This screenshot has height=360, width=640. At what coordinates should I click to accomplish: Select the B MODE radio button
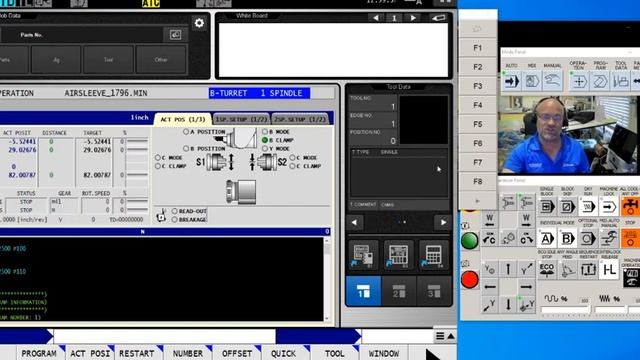pyautogui.click(x=265, y=132)
